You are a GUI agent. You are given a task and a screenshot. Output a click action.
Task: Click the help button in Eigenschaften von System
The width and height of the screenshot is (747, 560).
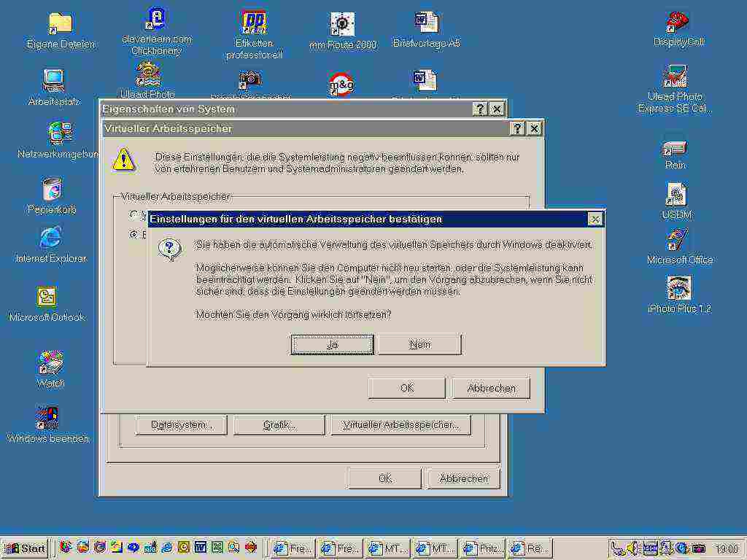pyautogui.click(x=480, y=109)
